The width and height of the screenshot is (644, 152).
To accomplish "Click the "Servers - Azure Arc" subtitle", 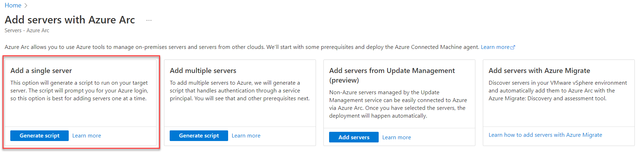I will coord(27,31).
